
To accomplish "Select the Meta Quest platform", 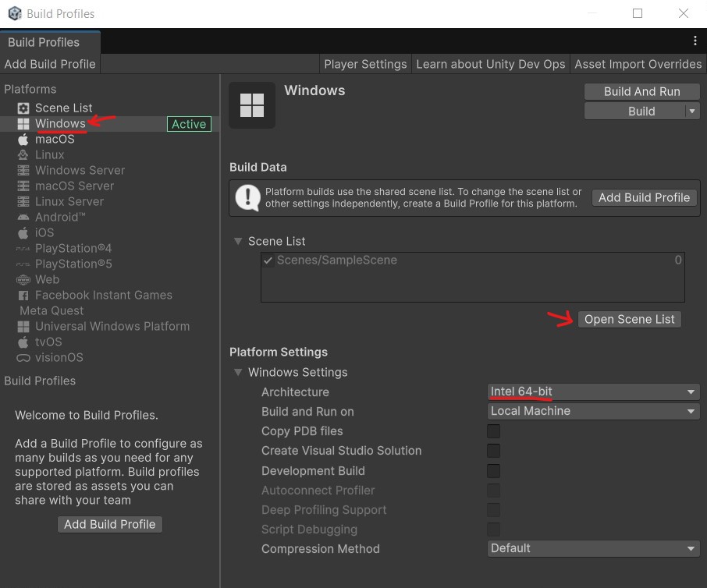I will click(x=109, y=311).
